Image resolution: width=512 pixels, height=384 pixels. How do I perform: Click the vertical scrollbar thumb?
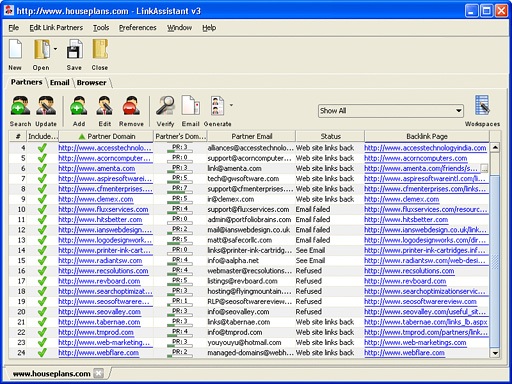pos(495,261)
